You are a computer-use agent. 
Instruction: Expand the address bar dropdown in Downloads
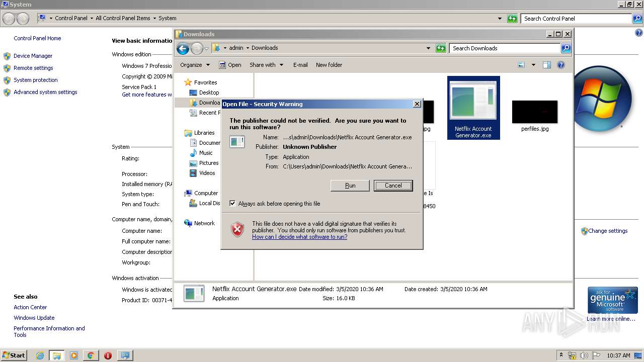tap(428, 48)
